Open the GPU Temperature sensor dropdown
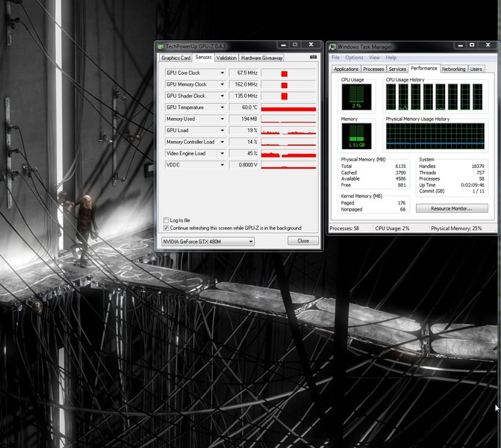The height and width of the screenshot is (448, 501). click(x=223, y=108)
